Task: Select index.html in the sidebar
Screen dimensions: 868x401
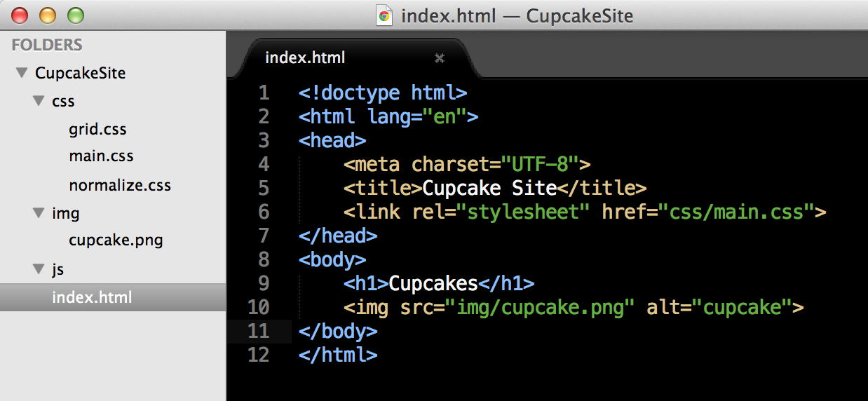Action: 92,297
